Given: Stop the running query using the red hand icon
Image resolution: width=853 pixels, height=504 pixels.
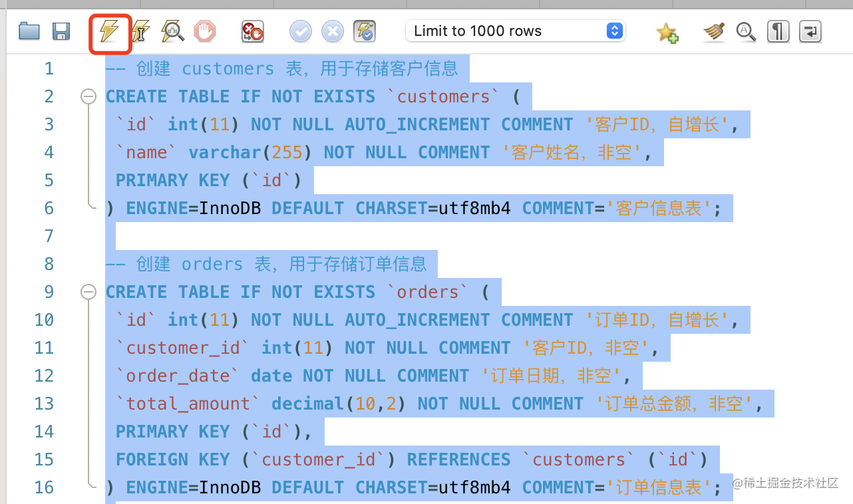Looking at the screenshot, I should click(205, 31).
